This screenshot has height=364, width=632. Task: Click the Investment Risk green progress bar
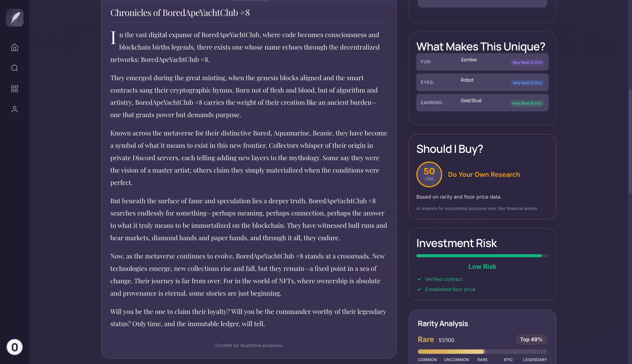point(482,256)
